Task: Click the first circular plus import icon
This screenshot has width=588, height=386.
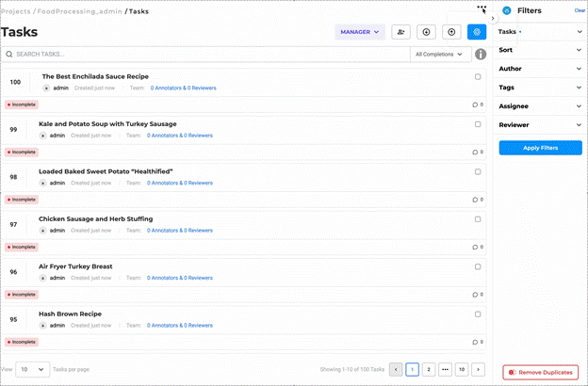Action: [x=426, y=32]
